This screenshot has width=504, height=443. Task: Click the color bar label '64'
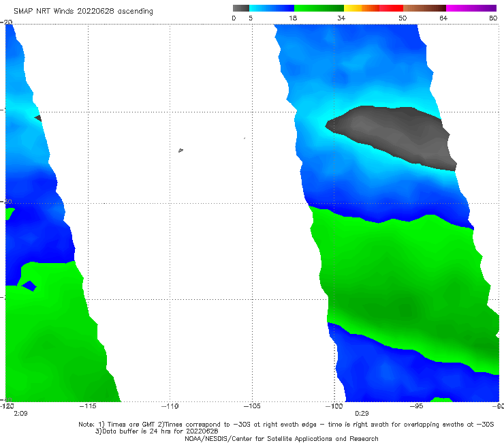(x=443, y=18)
